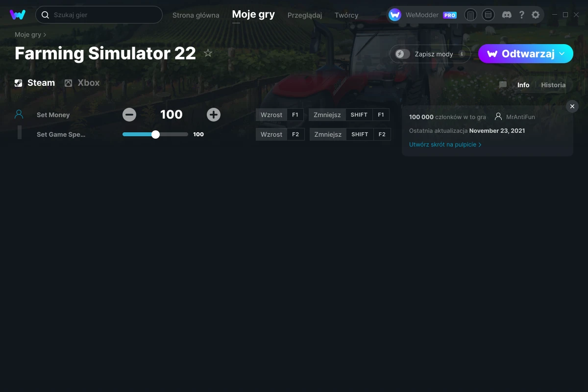Click the Set Game Speed slider handle

tap(155, 134)
